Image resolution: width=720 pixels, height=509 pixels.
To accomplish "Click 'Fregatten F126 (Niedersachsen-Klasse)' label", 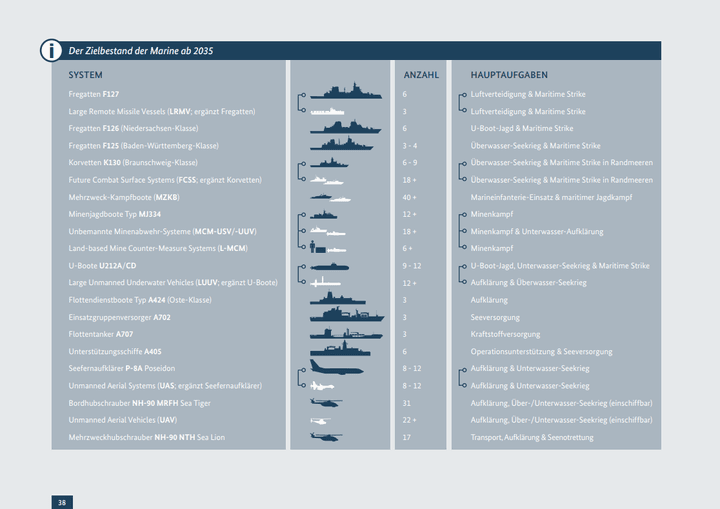I will click(133, 129).
